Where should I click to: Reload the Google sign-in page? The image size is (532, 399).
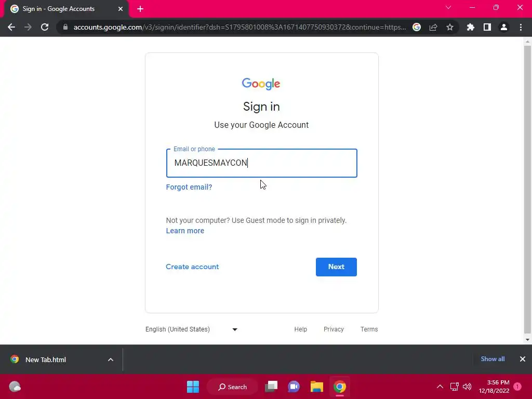[45, 27]
